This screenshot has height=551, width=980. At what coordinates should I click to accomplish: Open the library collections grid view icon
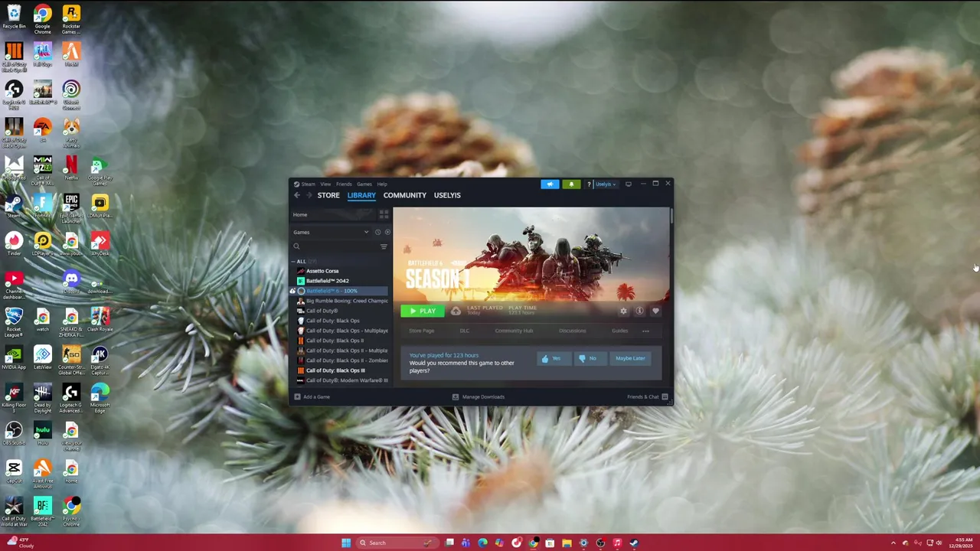[x=384, y=215]
